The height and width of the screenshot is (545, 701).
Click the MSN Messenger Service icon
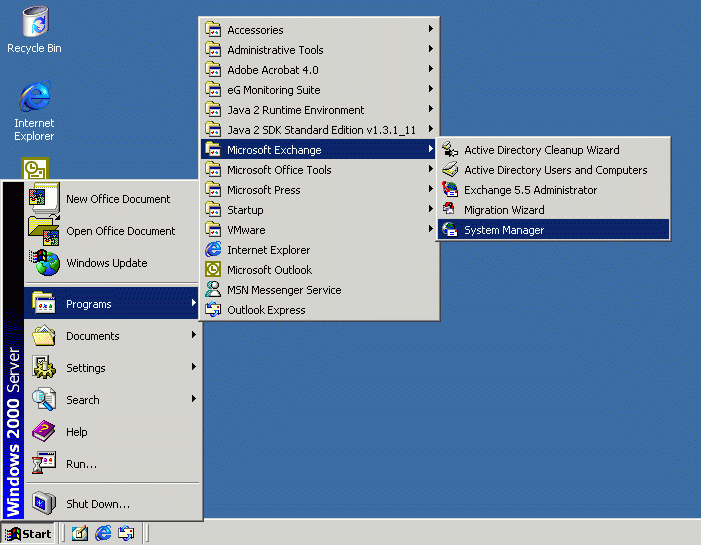point(213,289)
